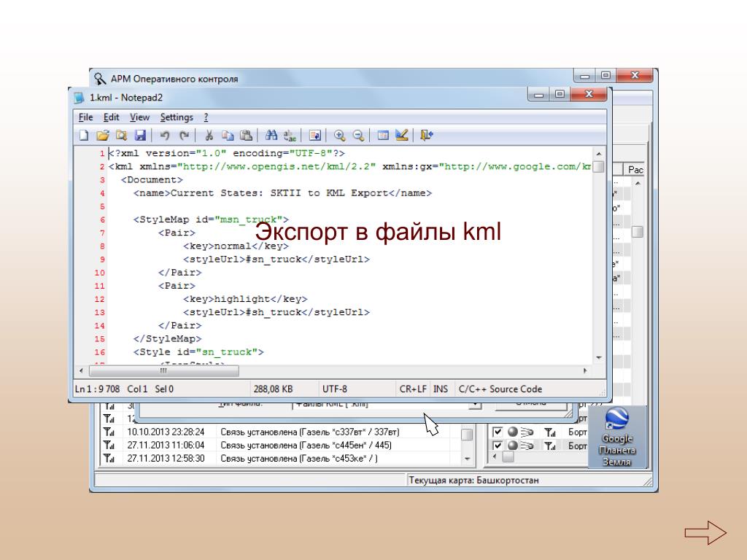Open the customize schemes icon
Viewport: 747px width, 560px height.
(x=402, y=136)
